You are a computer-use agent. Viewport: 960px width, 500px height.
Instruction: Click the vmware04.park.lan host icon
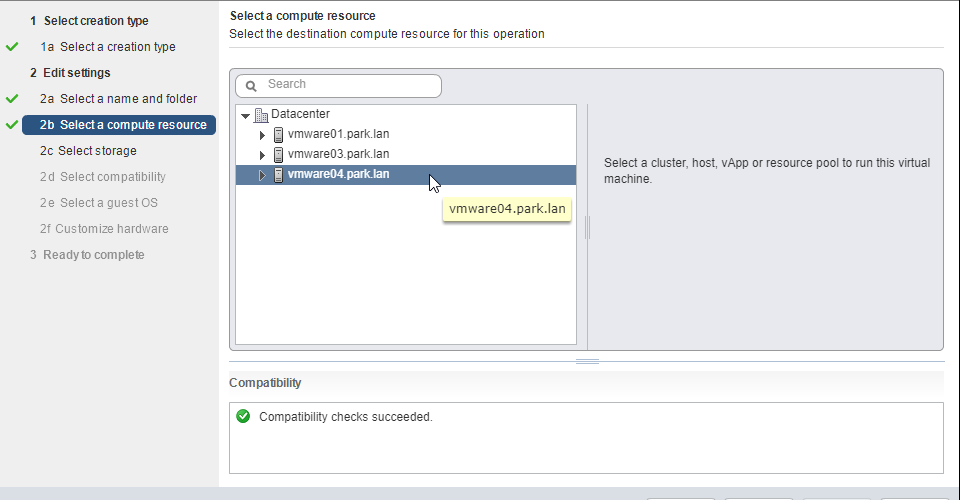[279, 175]
